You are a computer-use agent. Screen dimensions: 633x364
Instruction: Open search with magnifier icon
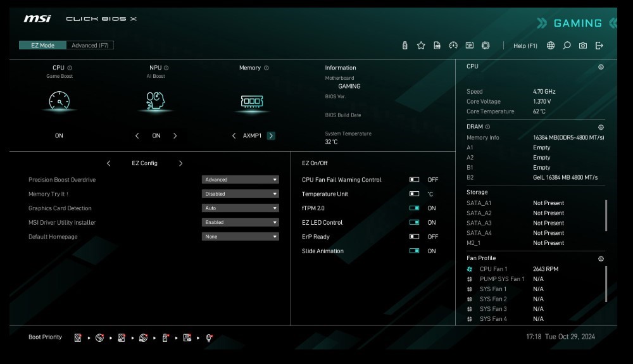click(x=567, y=46)
